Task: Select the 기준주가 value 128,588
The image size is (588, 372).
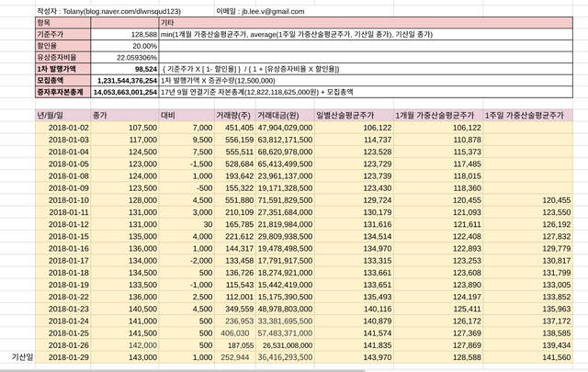Action: pyautogui.click(x=125, y=35)
